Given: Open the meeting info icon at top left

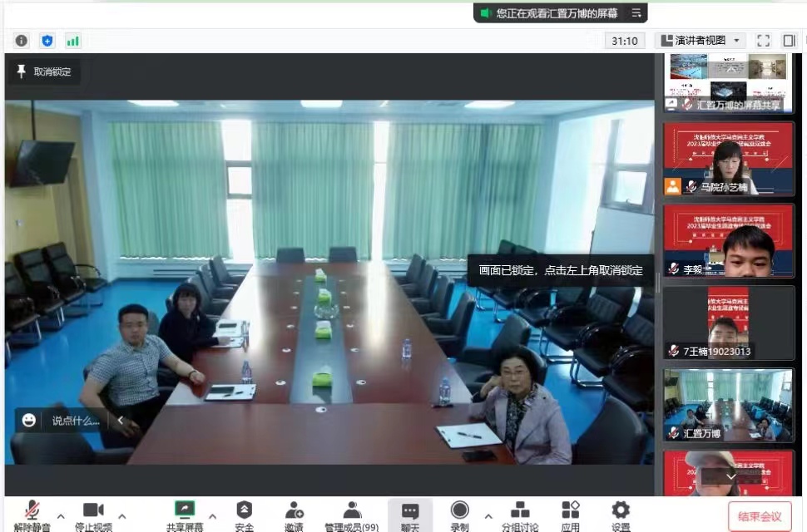Looking at the screenshot, I should (x=22, y=40).
